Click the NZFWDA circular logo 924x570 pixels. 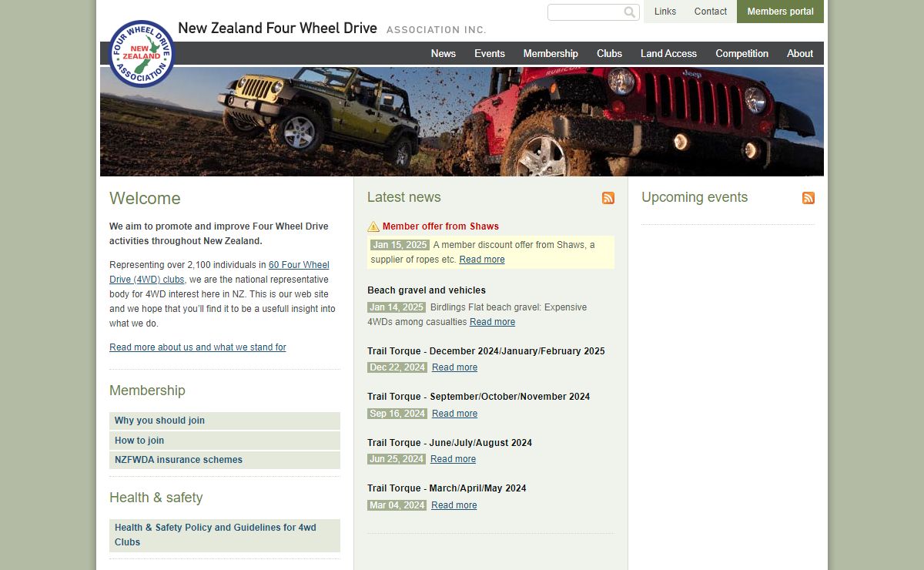pos(142,53)
